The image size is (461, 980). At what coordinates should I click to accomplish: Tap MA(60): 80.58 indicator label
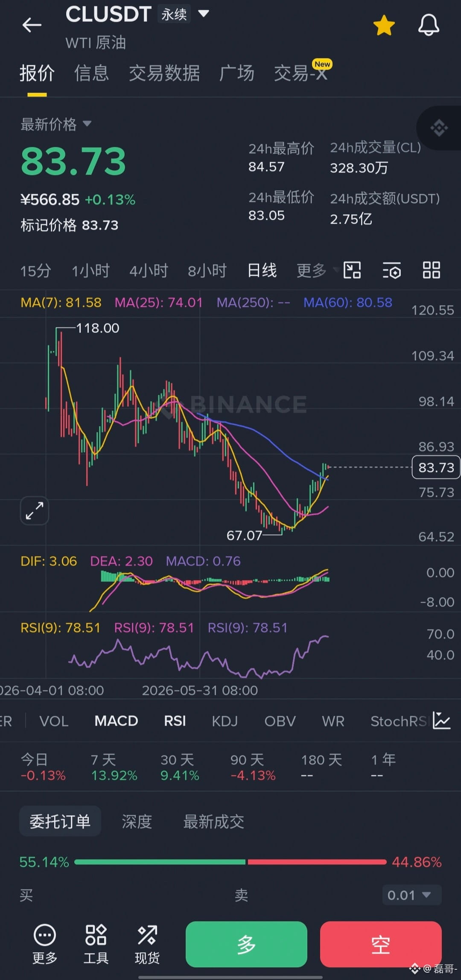click(348, 303)
